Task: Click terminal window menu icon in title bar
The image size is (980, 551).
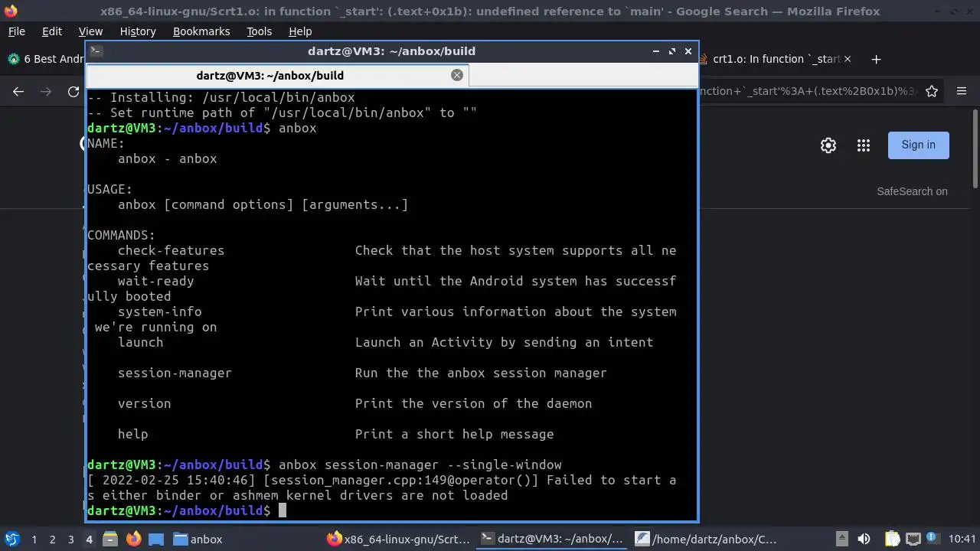Action: 96,51
